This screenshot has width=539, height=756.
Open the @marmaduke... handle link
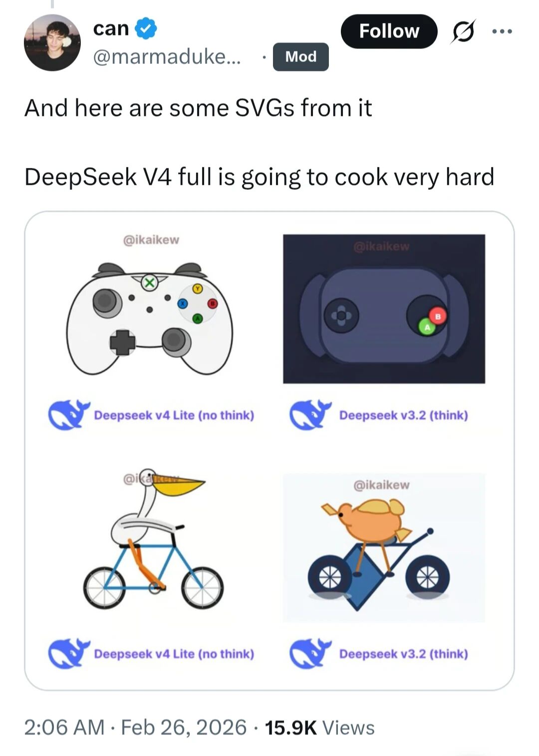click(167, 57)
